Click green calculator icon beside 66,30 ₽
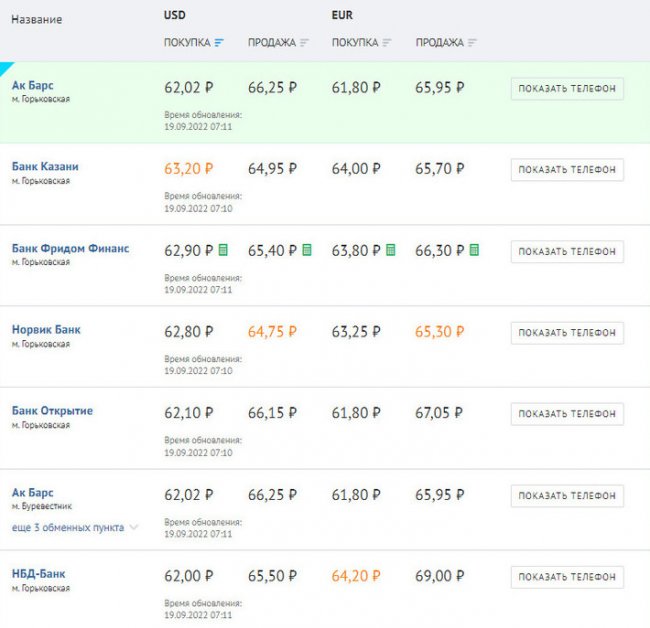This screenshot has height=628, width=650. point(474,249)
